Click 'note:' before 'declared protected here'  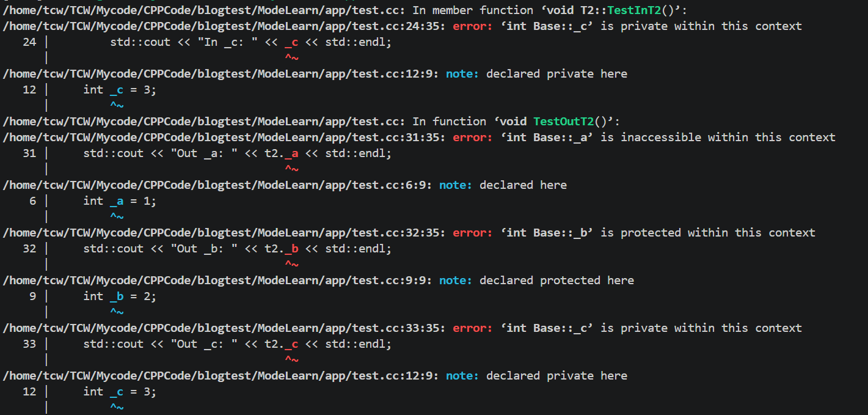click(x=456, y=281)
